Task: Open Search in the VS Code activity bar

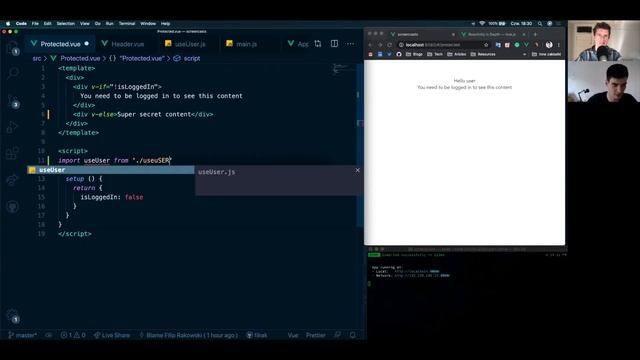Action: tap(13, 73)
